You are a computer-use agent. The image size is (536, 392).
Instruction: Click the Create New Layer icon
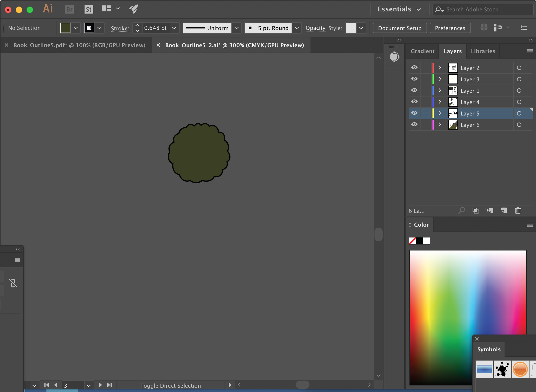pos(504,210)
